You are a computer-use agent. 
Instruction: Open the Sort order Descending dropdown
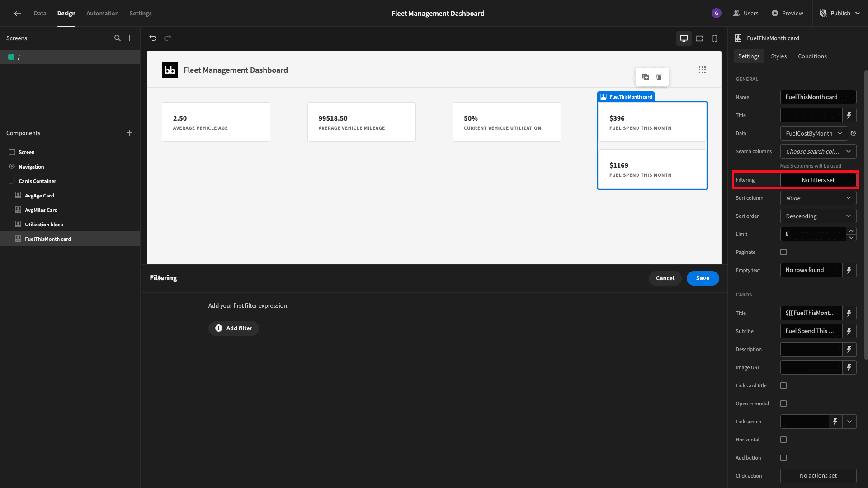pyautogui.click(x=818, y=216)
